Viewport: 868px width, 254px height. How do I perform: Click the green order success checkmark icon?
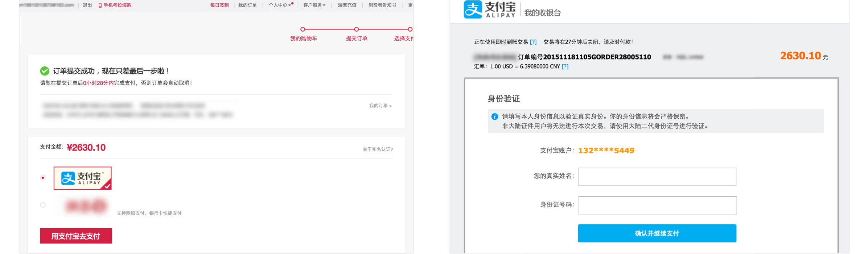pyautogui.click(x=45, y=71)
